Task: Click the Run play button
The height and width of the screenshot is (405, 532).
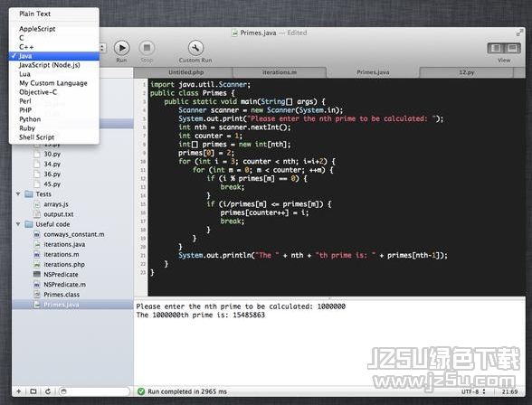Action: pos(121,48)
